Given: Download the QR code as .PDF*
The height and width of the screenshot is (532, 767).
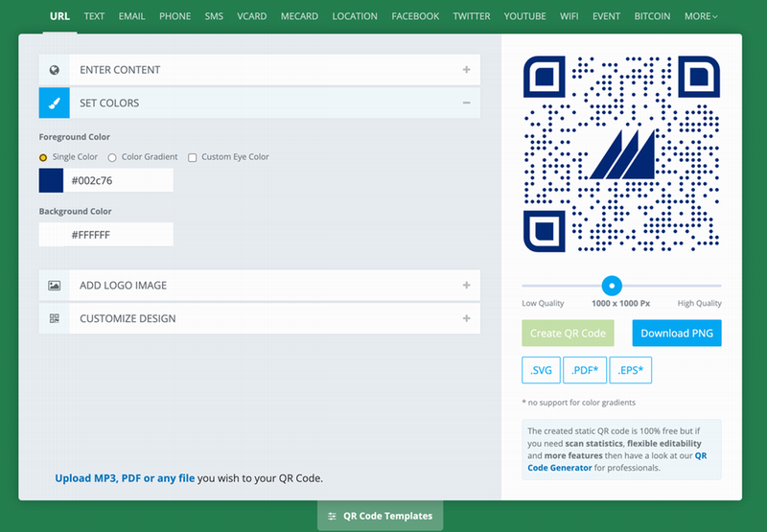Looking at the screenshot, I should (x=585, y=370).
